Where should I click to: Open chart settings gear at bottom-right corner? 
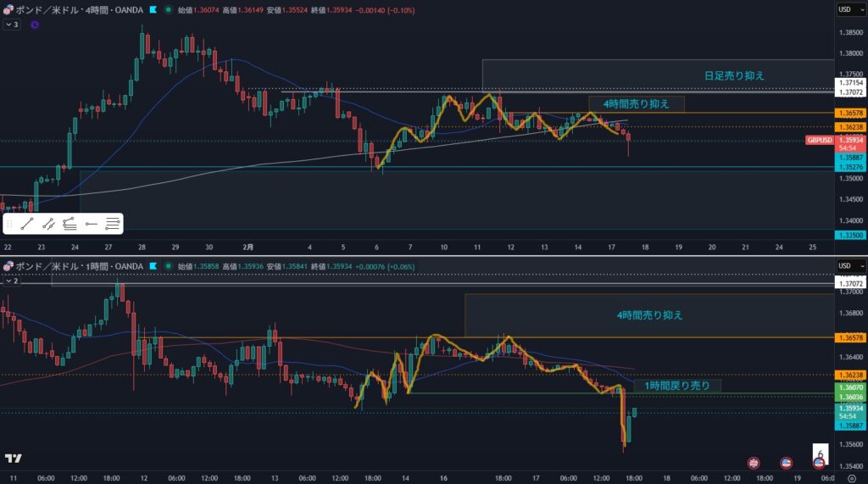(851, 477)
